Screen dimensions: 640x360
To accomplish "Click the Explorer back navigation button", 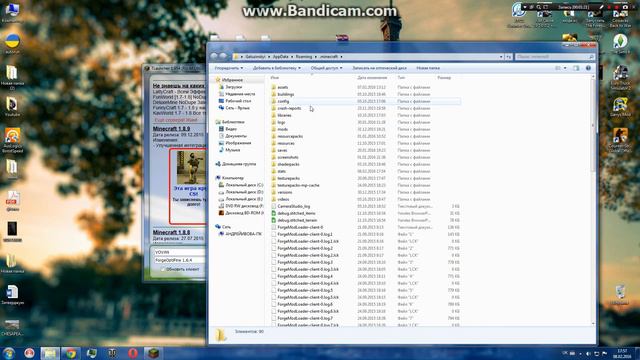I will [x=214, y=56].
